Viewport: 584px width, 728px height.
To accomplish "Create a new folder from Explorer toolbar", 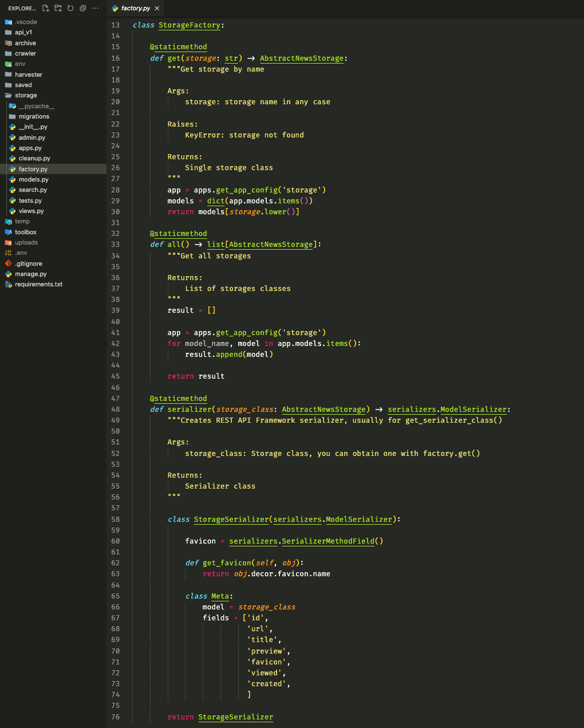I will pyautogui.click(x=58, y=9).
